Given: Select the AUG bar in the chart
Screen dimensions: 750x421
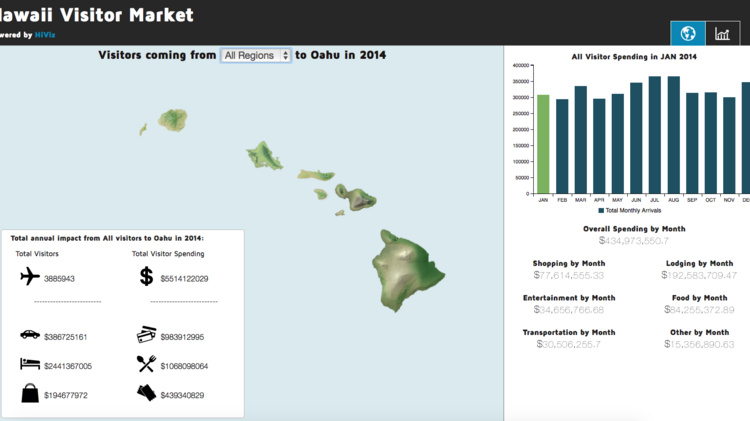Looking at the screenshot, I should (x=673, y=135).
